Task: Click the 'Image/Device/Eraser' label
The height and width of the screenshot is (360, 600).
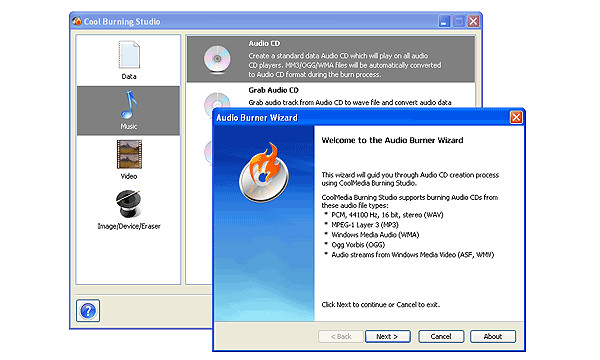Action: (x=129, y=226)
